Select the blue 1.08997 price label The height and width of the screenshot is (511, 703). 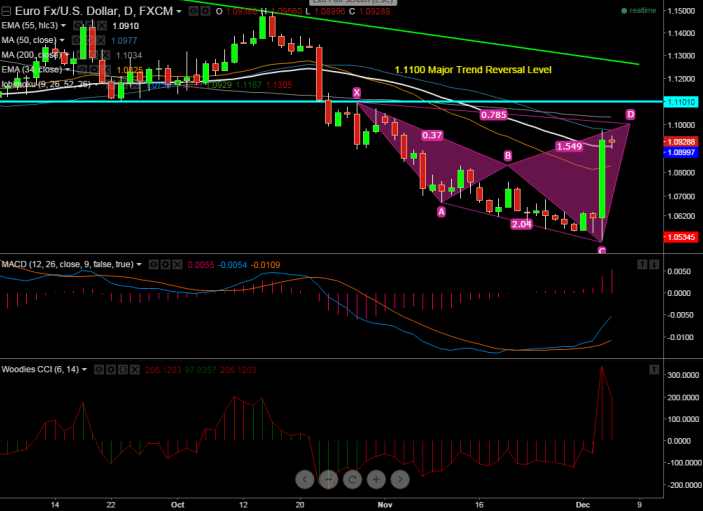pos(681,152)
